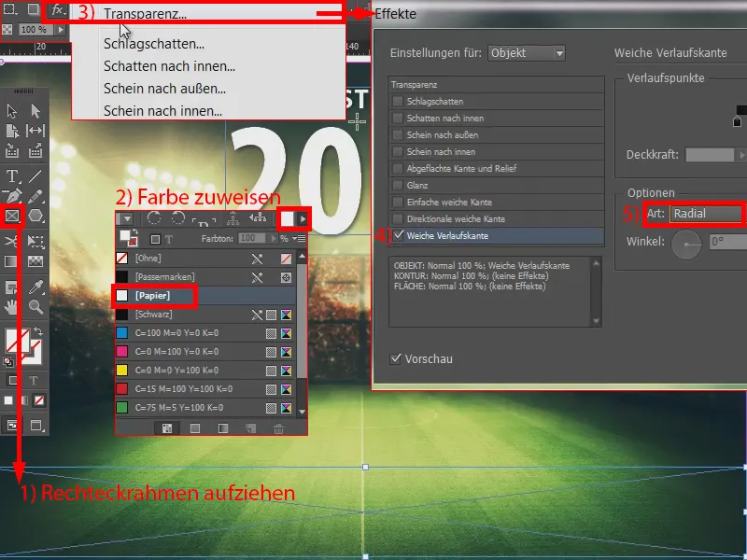The height and width of the screenshot is (560, 747).
Task: Select Transparenz in the Effekte list
Action: [496, 85]
